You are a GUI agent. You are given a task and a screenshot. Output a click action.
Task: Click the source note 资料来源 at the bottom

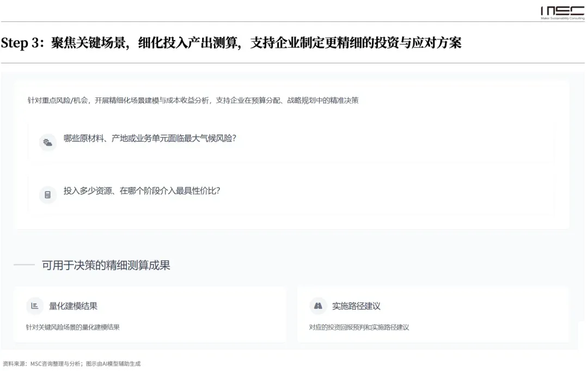click(x=71, y=363)
